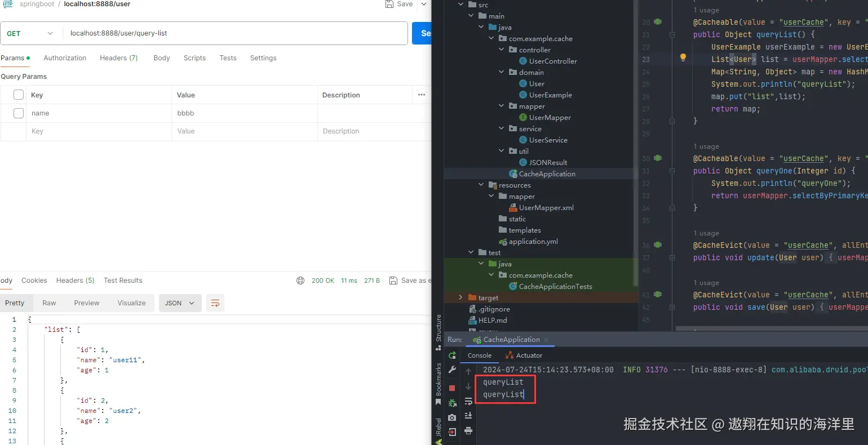Switch to the Authorization tab
This screenshot has width=868, height=445.
coord(65,58)
